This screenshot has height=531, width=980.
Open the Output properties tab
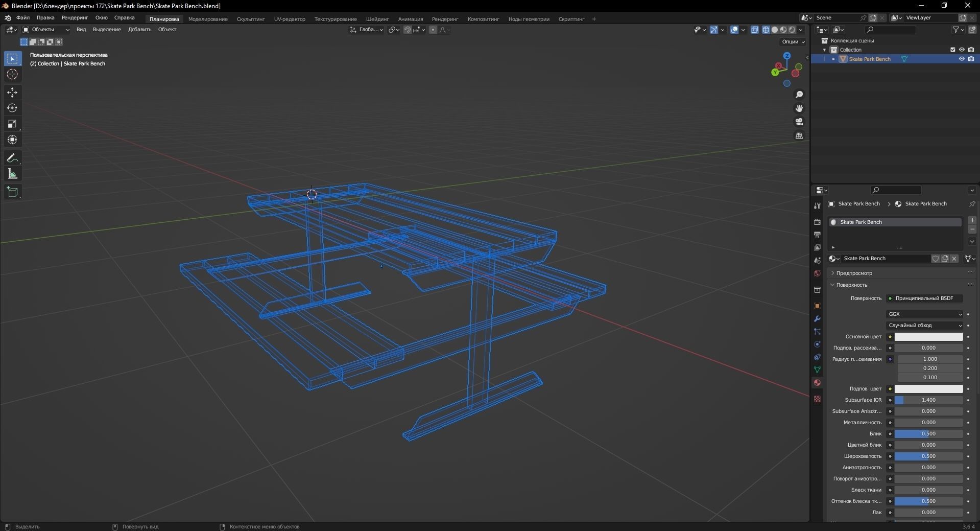[x=817, y=235]
